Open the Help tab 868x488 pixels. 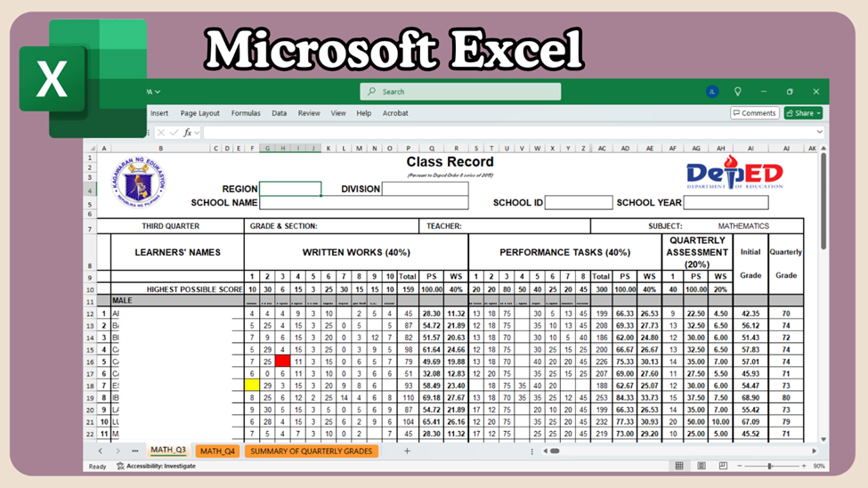coord(364,113)
